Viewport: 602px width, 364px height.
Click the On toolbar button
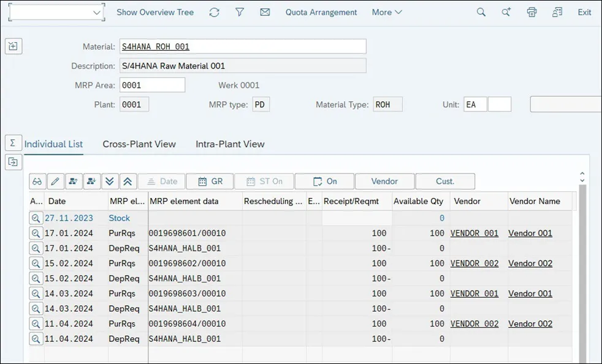[324, 181]
